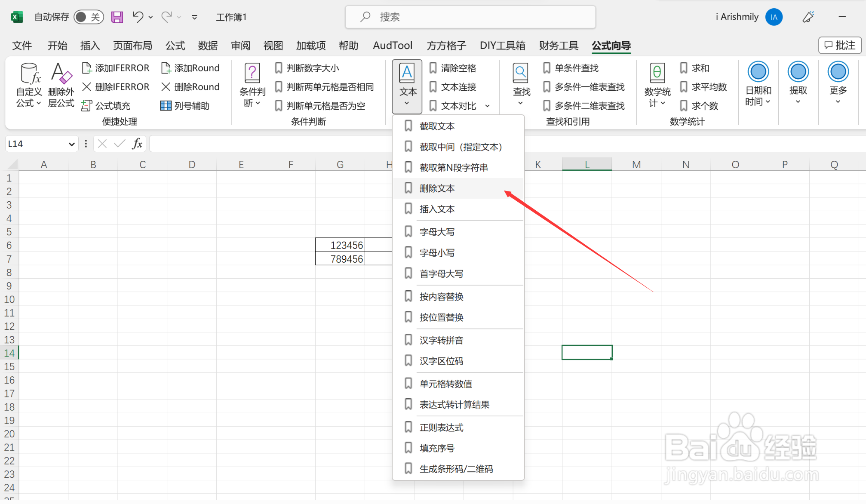
Task: Open the 文本对比 dropdown arrow
Action: [487, 106]
